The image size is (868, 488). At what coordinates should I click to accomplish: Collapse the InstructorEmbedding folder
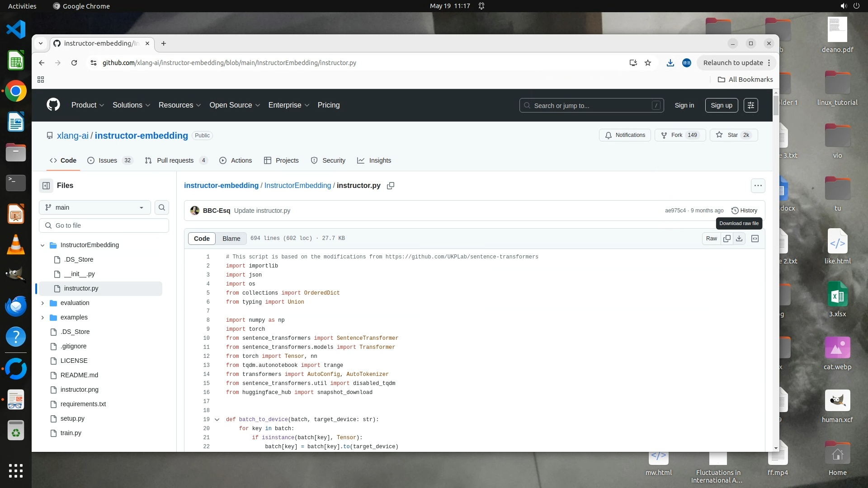42,245
